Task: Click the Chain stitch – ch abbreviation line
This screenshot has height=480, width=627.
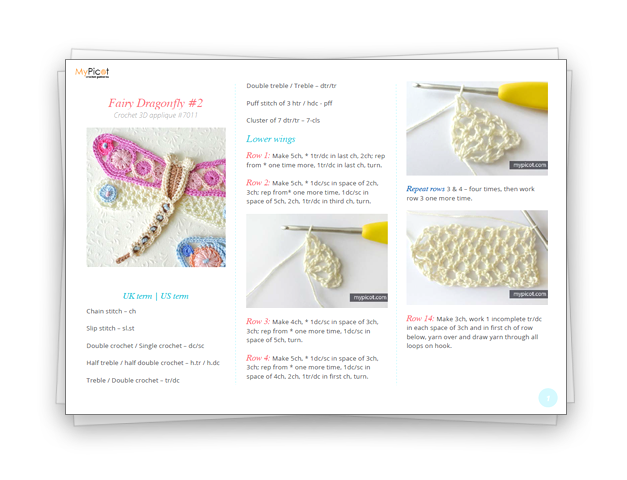Action: 111,311
